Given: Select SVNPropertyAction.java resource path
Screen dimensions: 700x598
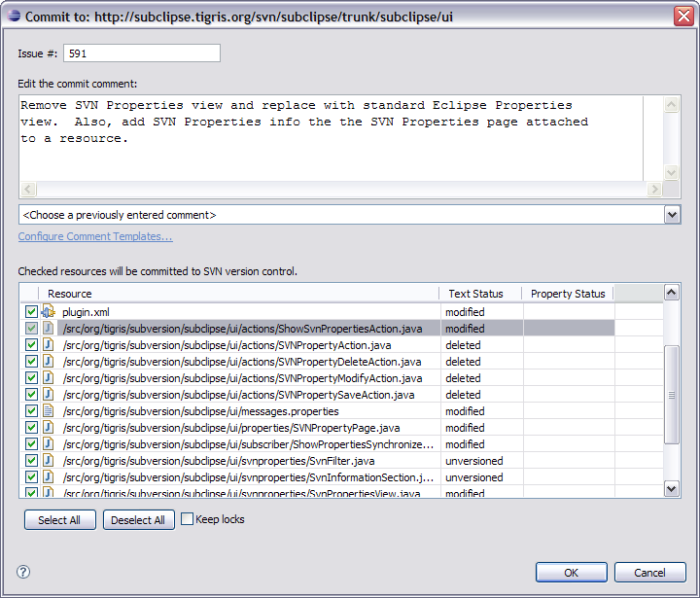Looking at the screenshot, I should (227, 345).
